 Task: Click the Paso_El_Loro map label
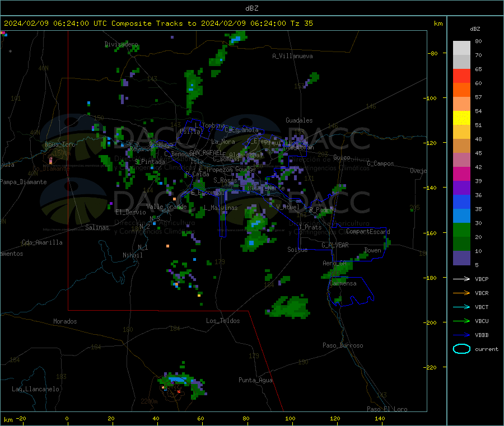(387, 409)
